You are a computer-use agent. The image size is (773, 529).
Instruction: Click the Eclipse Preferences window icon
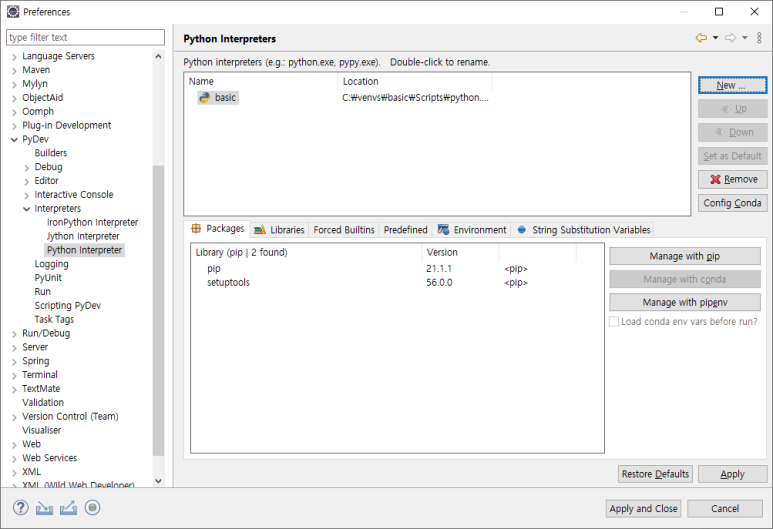[13, 11]
